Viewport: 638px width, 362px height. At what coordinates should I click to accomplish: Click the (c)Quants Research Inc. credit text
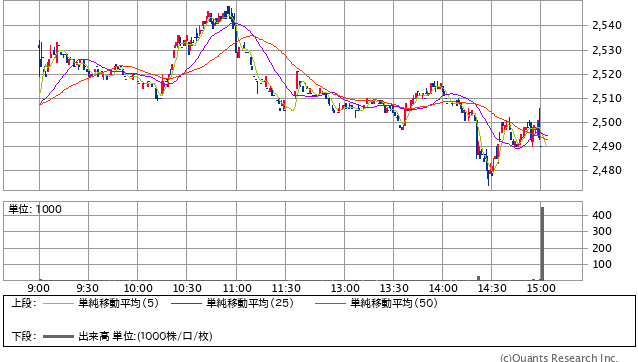point(559,358)
